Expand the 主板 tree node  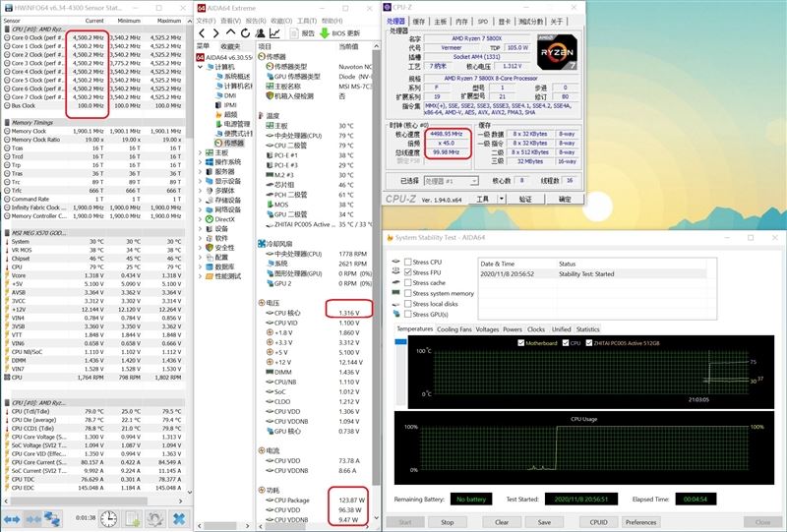click(201, 152)
